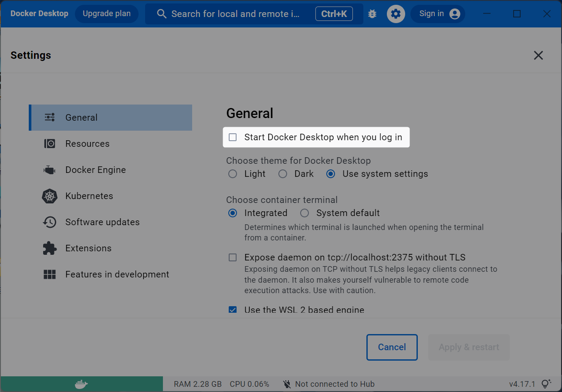Select the Light theme radio button

[x=233, y=174]
